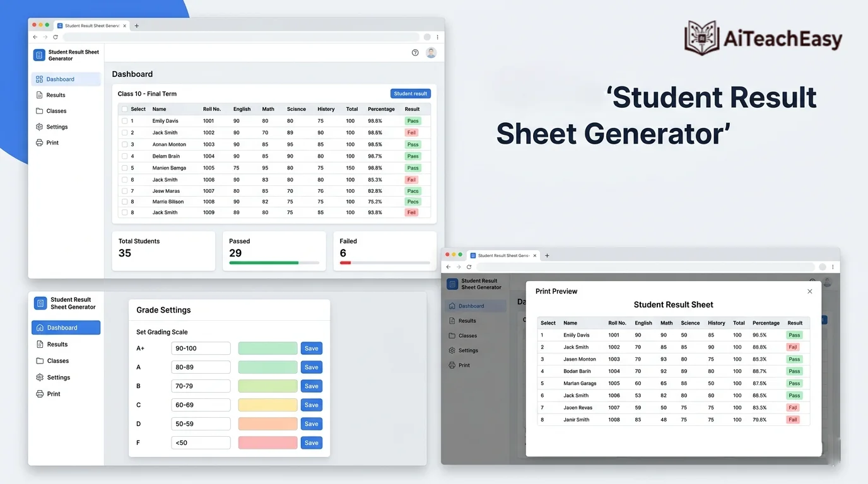Select the checkbox next to Manien Bamga
868x484 pixels.
pyautogui.click(x=124, y=168)
